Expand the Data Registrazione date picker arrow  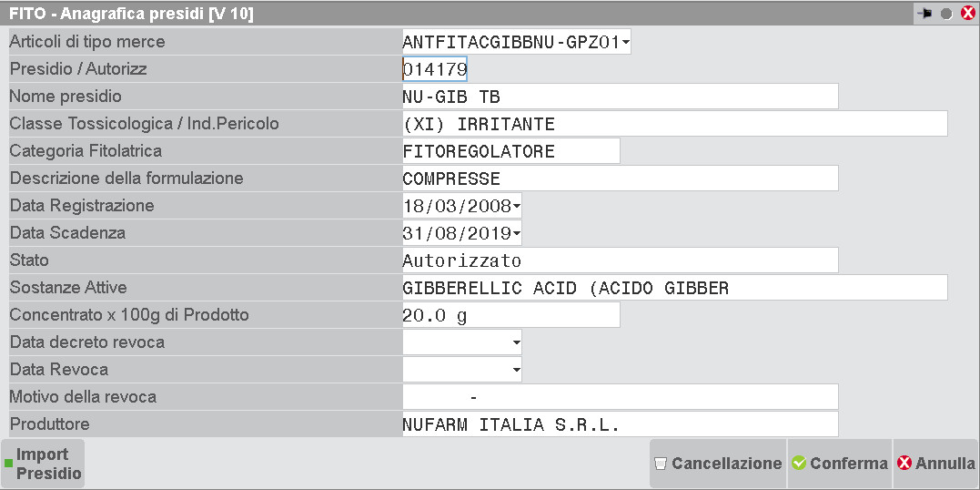pyautogui.click(x=516, y=206)
